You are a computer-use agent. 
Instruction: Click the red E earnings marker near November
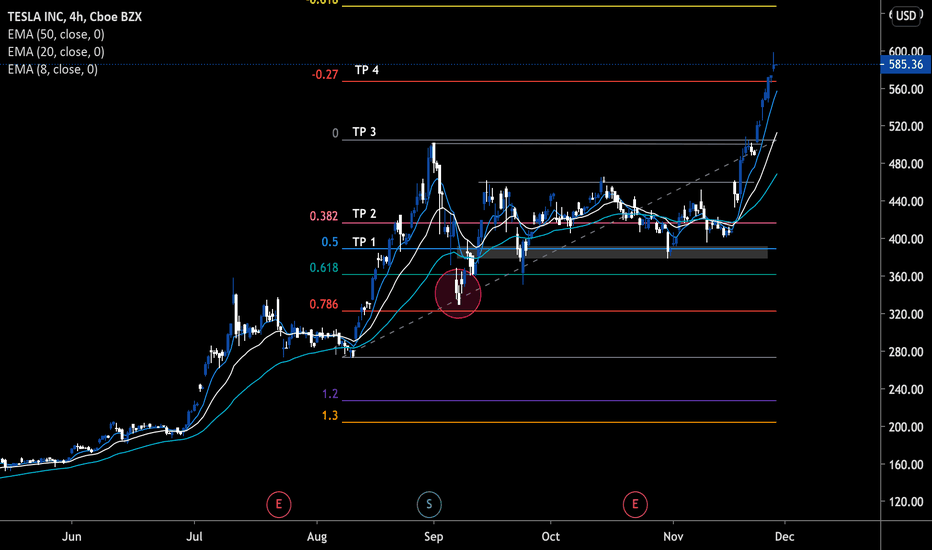point(635,505)
